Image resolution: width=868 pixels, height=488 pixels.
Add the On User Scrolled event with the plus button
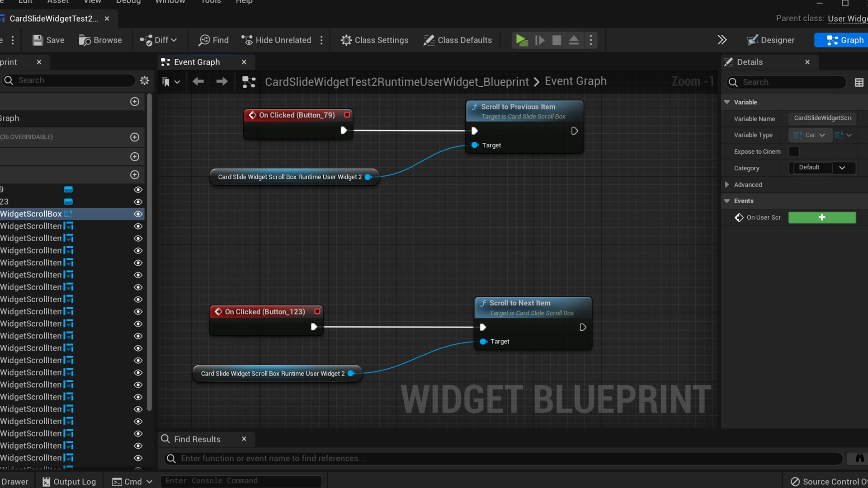[x=822, y=217]
